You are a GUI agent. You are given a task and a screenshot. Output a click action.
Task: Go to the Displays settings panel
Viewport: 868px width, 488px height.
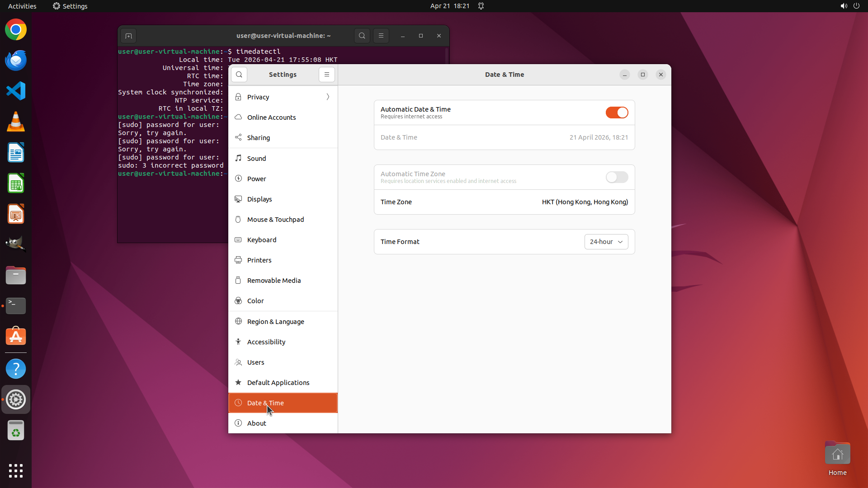(x=259, y=199)
